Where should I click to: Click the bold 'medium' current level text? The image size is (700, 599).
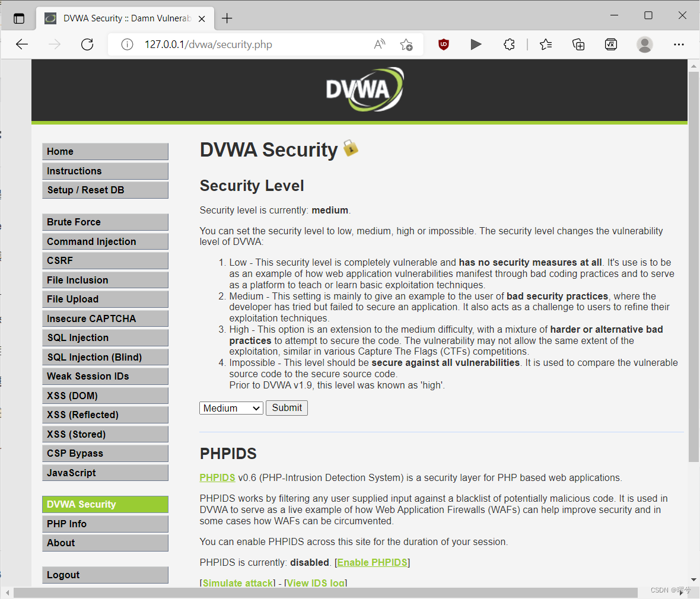tap(330, 210)
